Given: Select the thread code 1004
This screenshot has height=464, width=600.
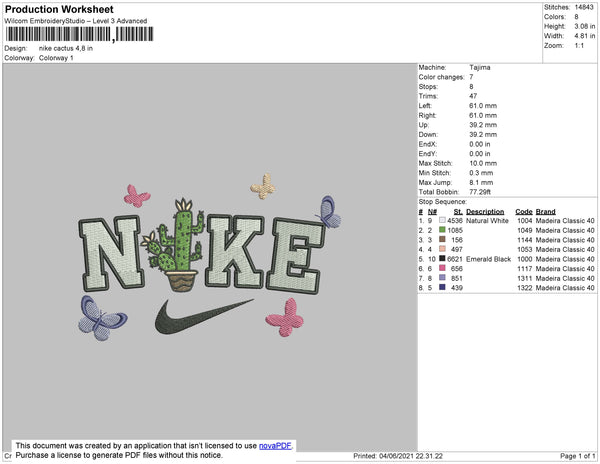Looking at the screenshot, I should coord(525,220).
